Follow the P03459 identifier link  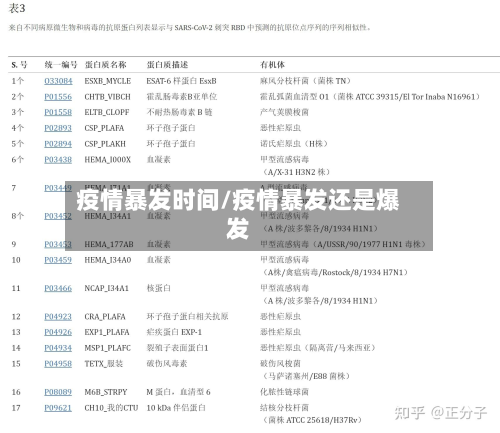(58, 260)
